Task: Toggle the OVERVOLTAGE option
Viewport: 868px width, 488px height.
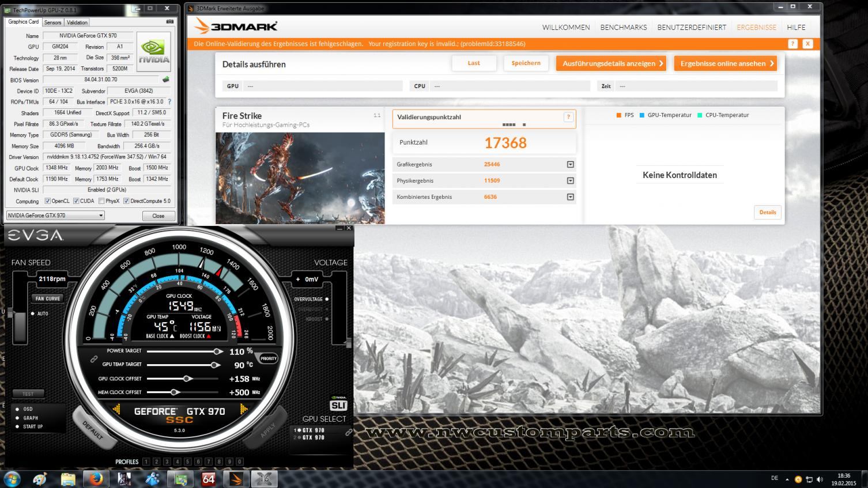Action: 326,299
